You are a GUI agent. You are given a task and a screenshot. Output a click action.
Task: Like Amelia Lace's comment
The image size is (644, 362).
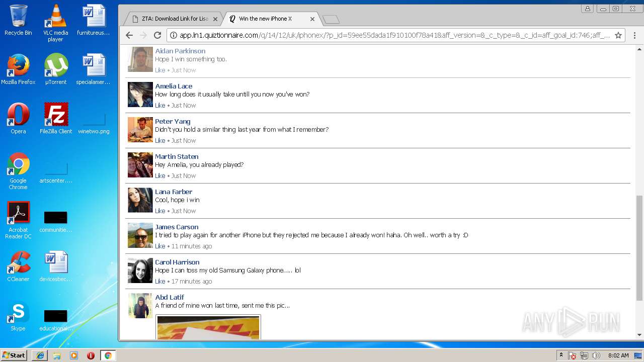click(160, 106)
